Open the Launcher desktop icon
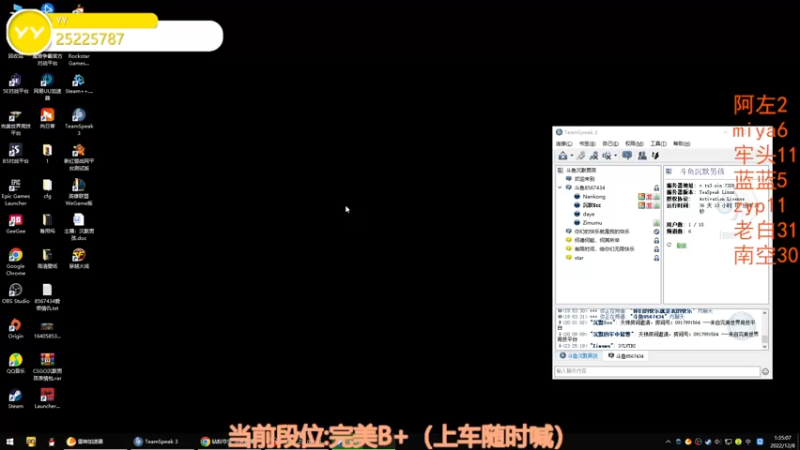The image size is (800, 450). pos(47,398)
